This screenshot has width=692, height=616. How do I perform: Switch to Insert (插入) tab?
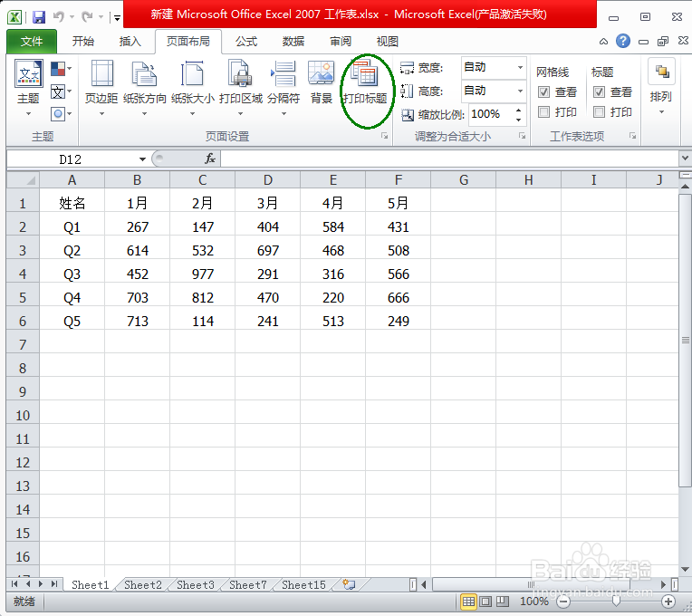click(130, 42)
